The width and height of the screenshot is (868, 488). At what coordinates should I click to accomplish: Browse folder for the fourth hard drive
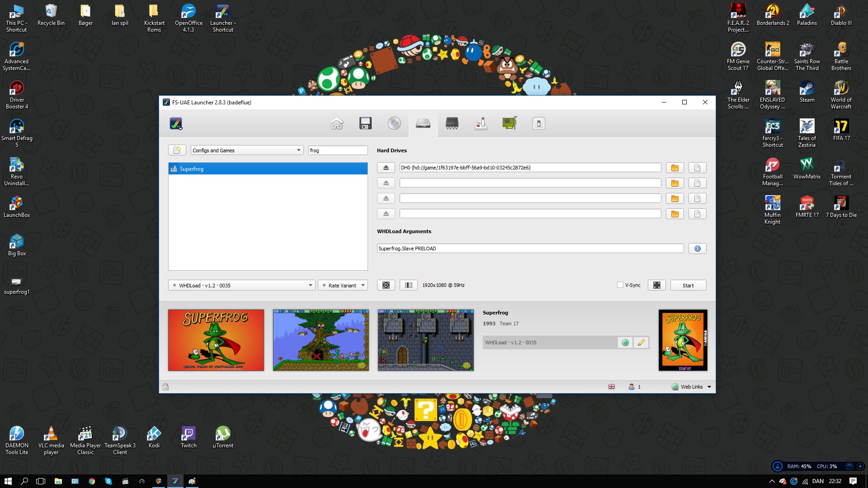[675, 214]
